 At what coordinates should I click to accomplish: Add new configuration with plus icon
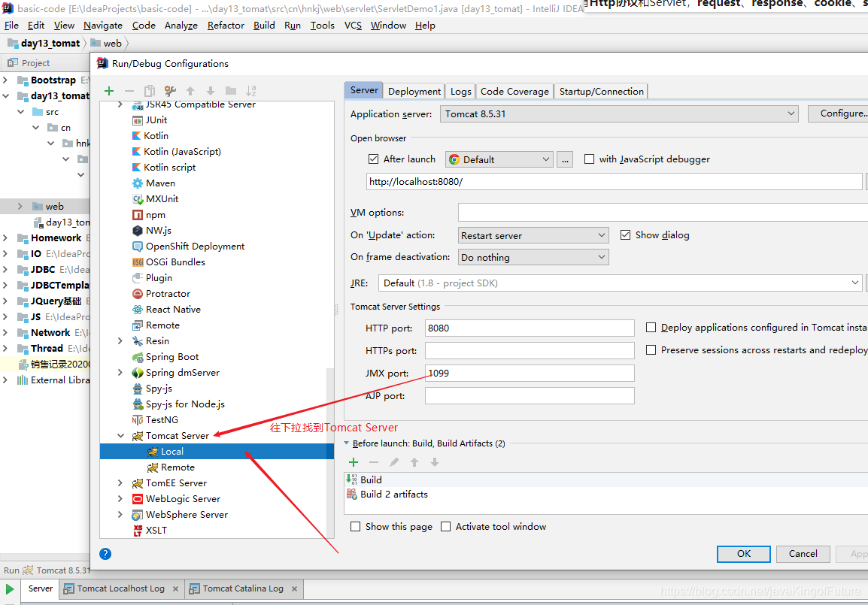(109, 91)
